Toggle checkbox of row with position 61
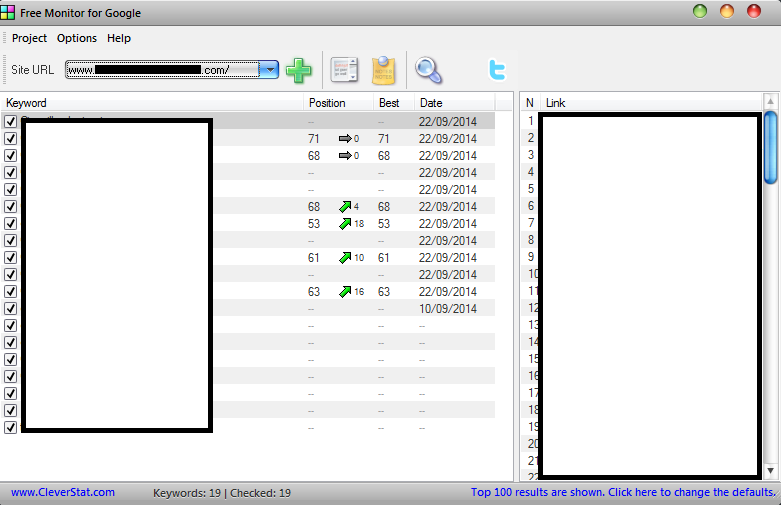This screenshot has height=506, width=781. click(x=10, y=257)
